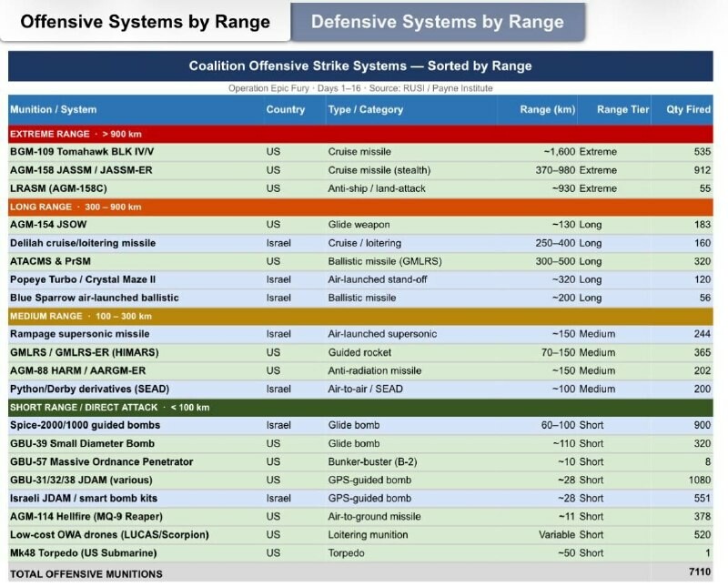The width and height of the screenshot is (728, 587).
Task: Select the red EXTREME RANGE section band
Action: pyautogui.click(x=360, y=134)
